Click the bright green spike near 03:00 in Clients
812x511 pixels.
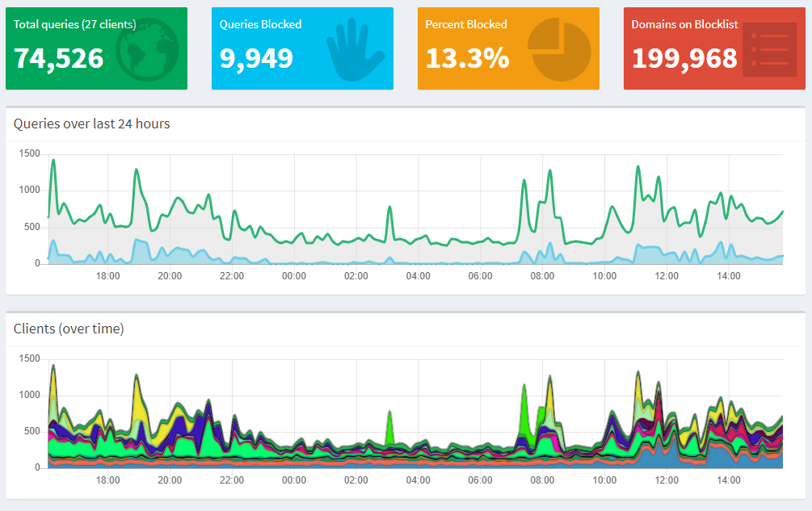click(x=389, y=426)
